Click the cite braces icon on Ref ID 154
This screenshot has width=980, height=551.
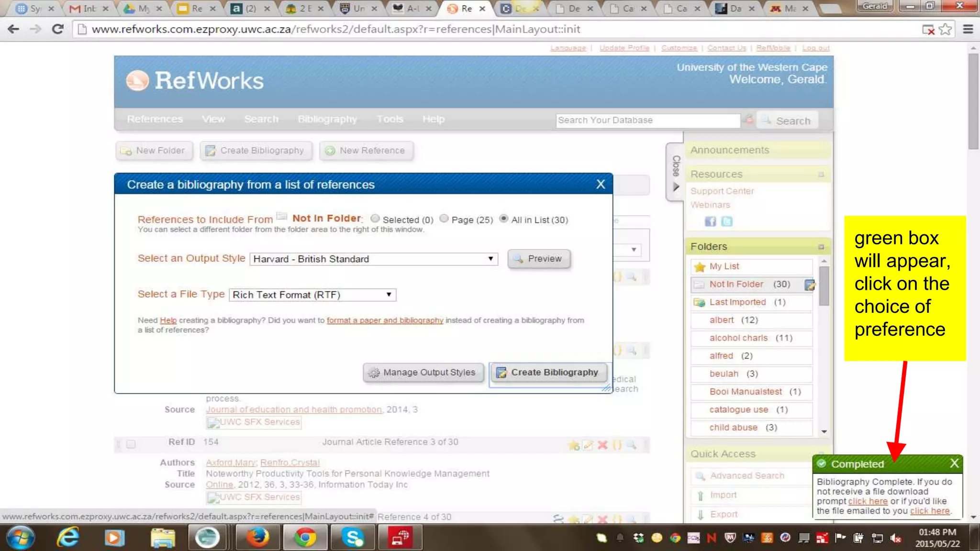point(617,445)
